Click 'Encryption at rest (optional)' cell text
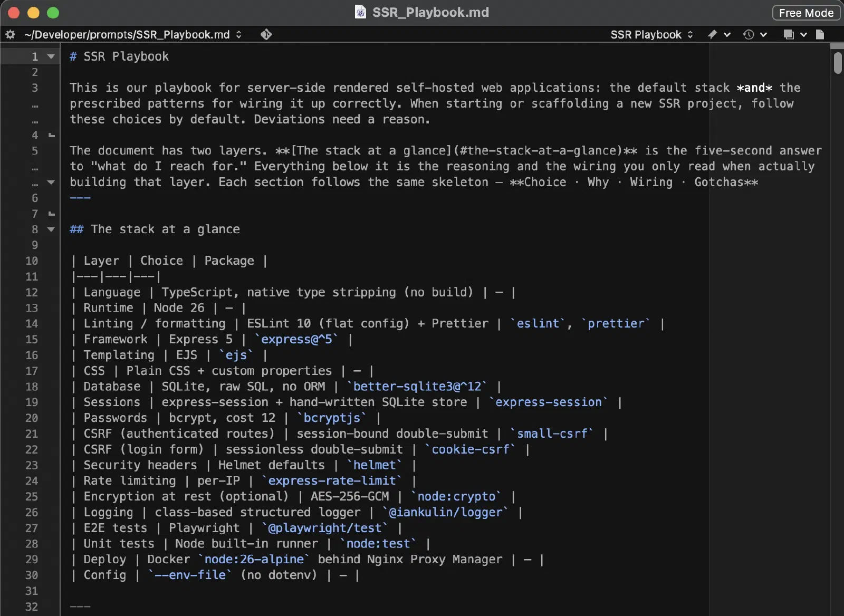The width and height of the screenshot is (844, 616). click(x=186, y=497)
